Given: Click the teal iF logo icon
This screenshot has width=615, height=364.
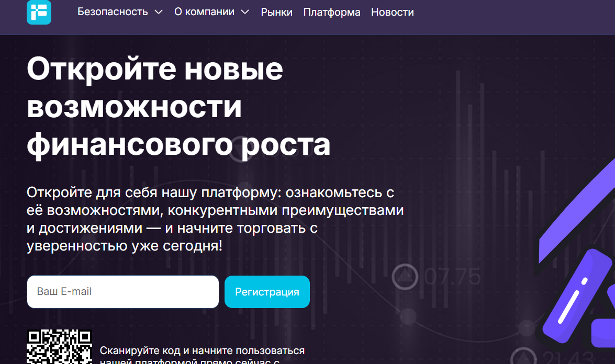Looking at the screenshot, I should tap(39, 12).
